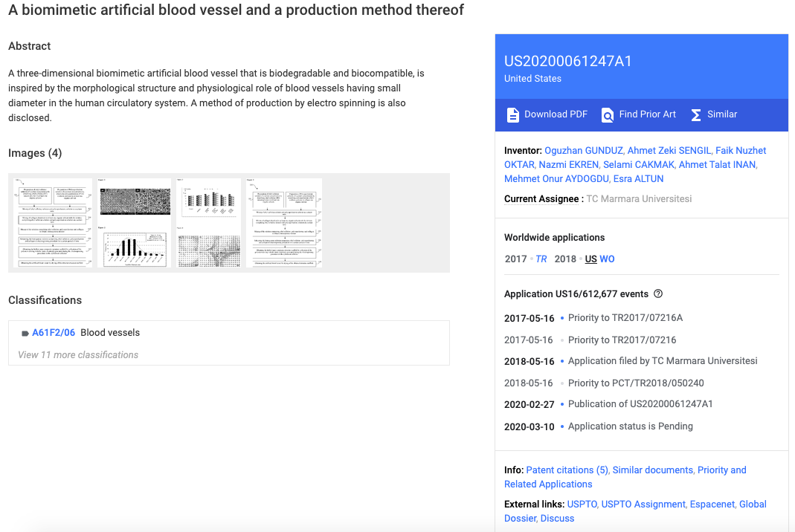Screen dimensions: 795x532
Task: Click the Similar sigma icon
Action: pyautogui.click(x=696, y=115)
